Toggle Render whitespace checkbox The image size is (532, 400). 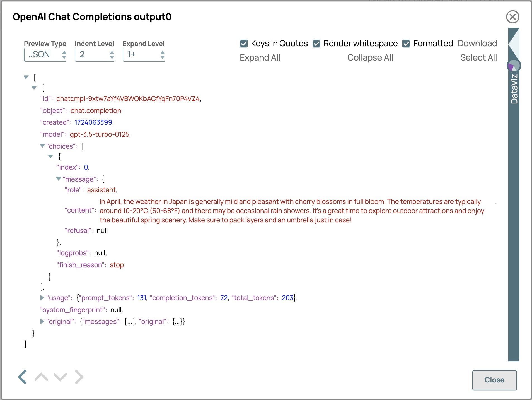click(316, 44)
